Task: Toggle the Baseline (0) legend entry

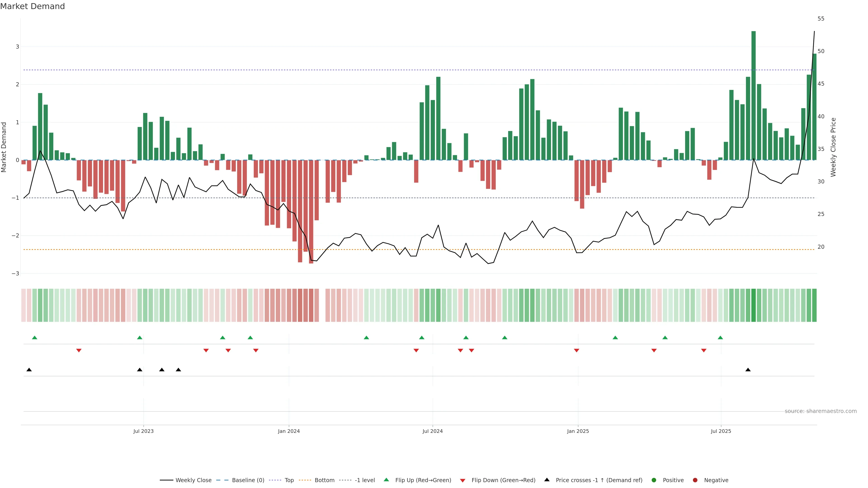Action: pos(248,480)
